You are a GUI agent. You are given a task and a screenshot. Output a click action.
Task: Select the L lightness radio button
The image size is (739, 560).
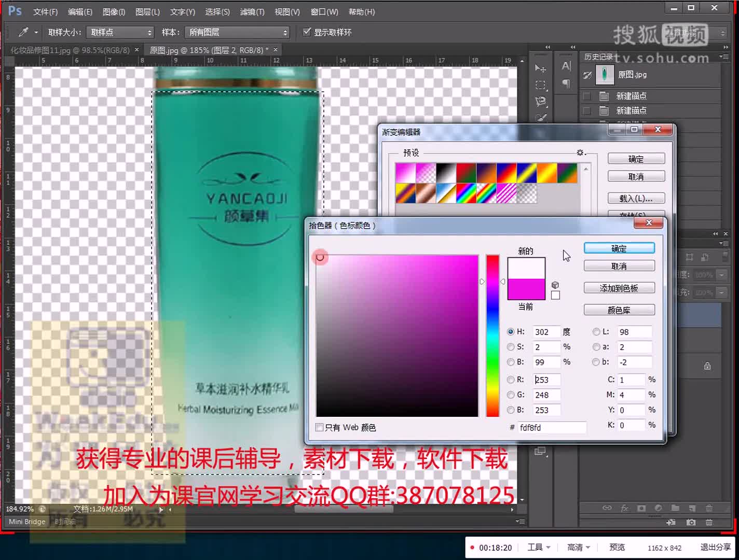pyautogui.click(x=596, y=332)
